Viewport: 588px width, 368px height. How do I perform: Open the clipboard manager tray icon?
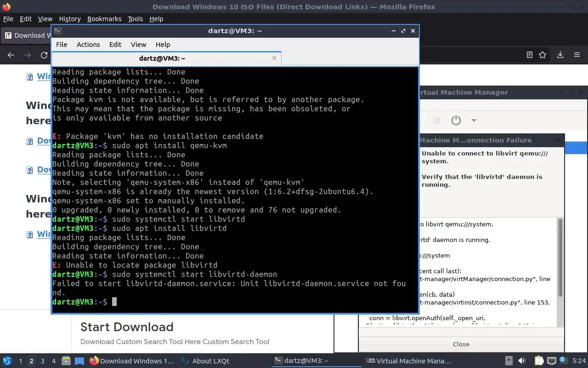(x=538, y=361)
